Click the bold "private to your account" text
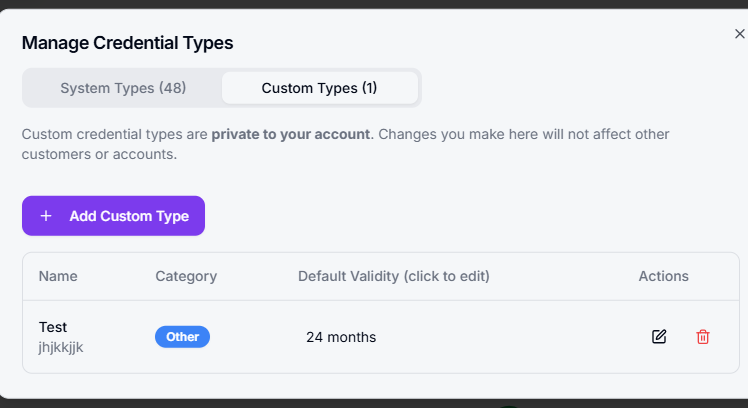The image size is (748, 408). pos(290,134)
